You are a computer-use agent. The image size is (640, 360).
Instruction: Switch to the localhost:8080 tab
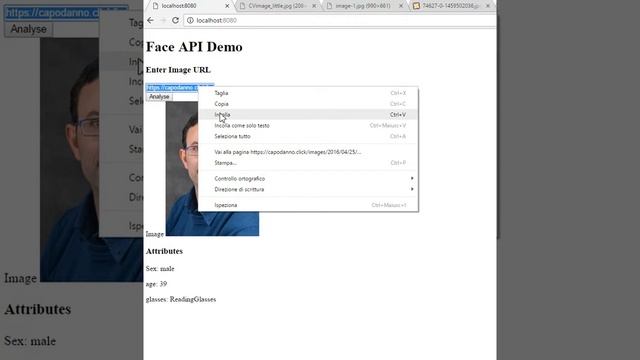coord(190,6)
